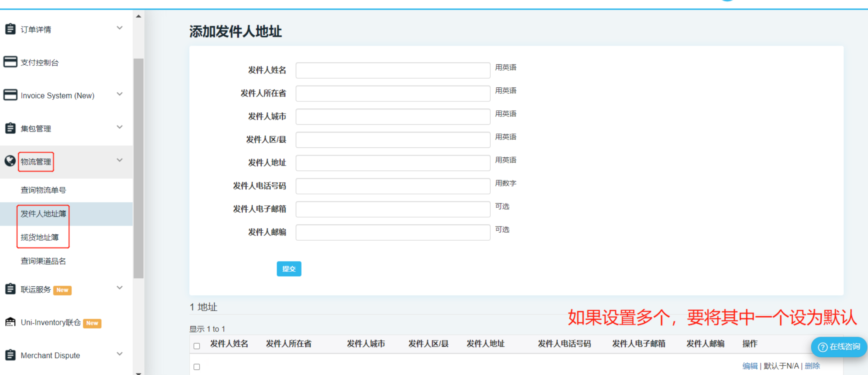Image resolution: width=868 pixels, height=375 pixels.
Task: Collapse the 物流管理 menu chevron
Action: pos(119,160)
